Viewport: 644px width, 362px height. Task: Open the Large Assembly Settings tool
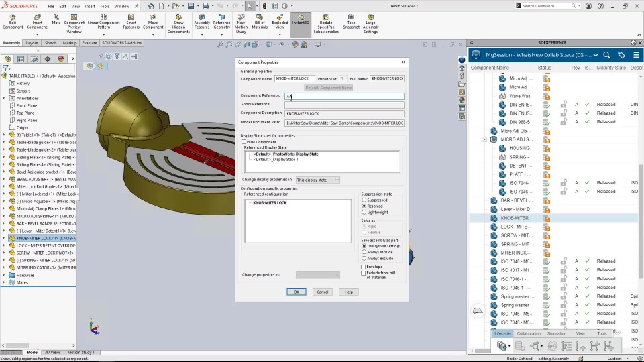point(370,24)
